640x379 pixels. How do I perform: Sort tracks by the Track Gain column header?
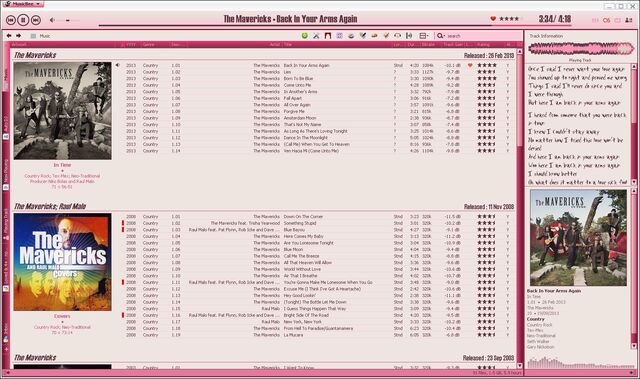pyautogui.click(x=453, y=44)
